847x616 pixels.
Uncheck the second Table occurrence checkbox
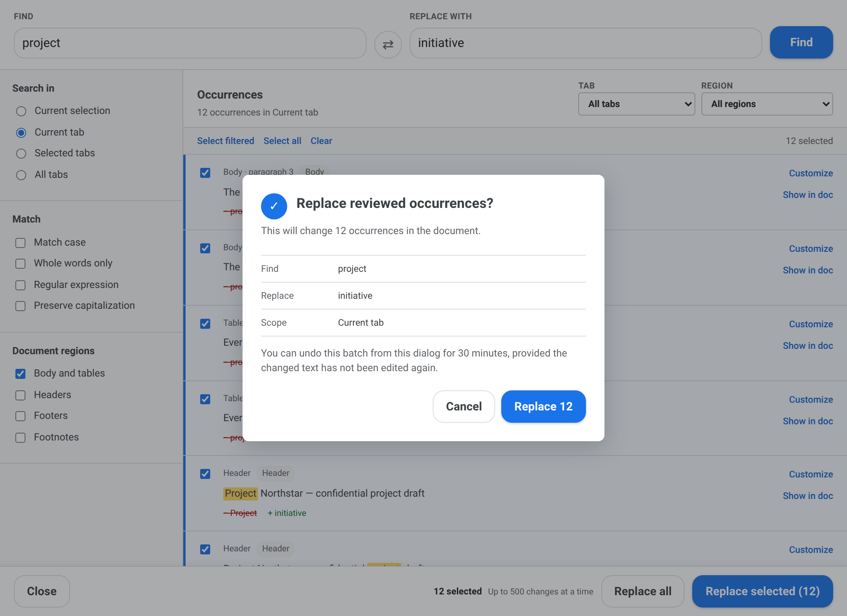pyautogui.click(x=205, y=399)
